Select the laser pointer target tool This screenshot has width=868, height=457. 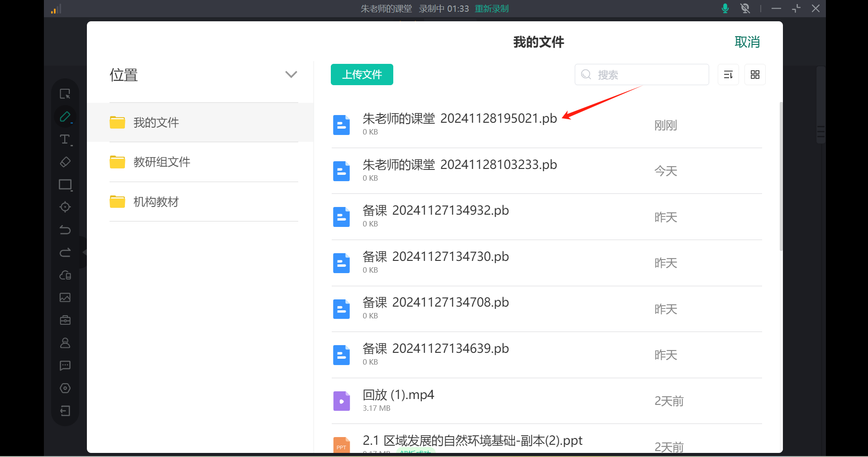coord(65,207)
